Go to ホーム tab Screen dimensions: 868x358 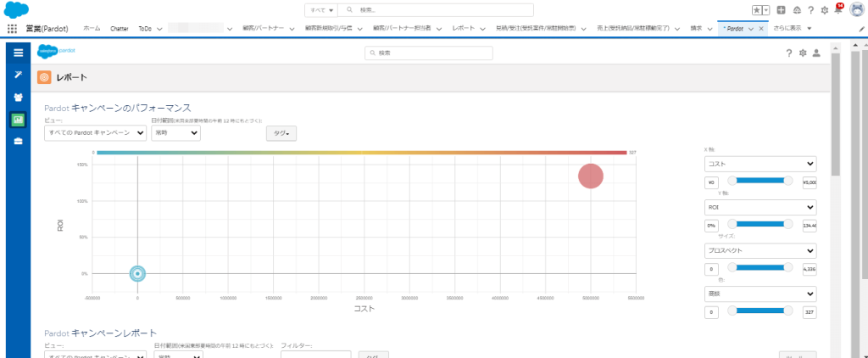coord(92,28)
